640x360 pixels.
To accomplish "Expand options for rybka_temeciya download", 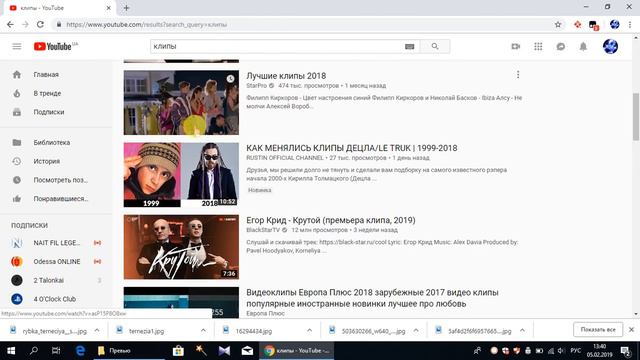I will tap(97, 330).
